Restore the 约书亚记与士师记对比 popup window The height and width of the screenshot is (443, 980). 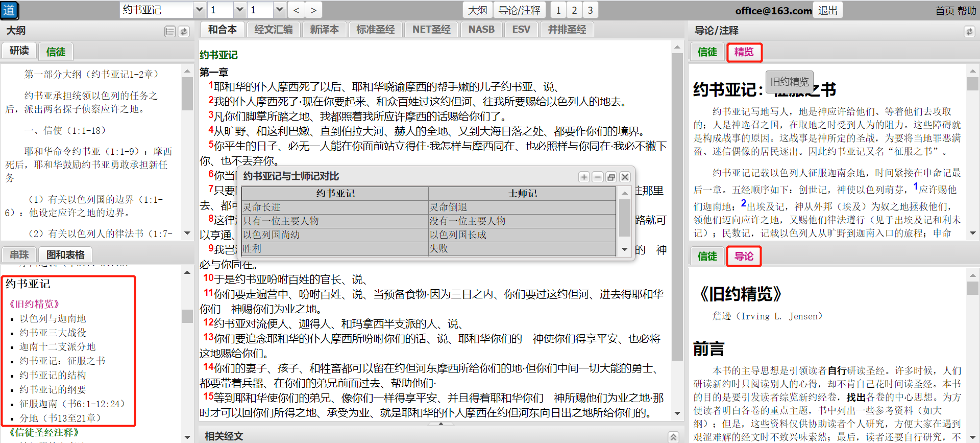(611, 177)
